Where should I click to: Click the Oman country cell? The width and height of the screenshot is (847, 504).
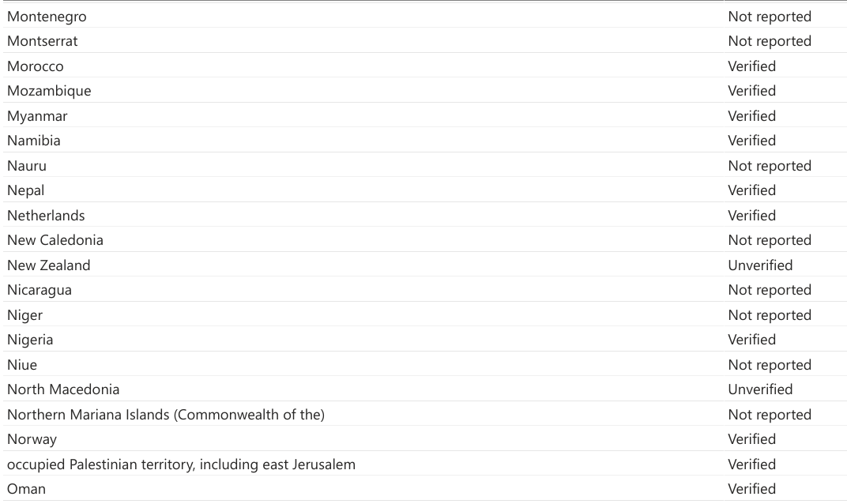[27, 489]
